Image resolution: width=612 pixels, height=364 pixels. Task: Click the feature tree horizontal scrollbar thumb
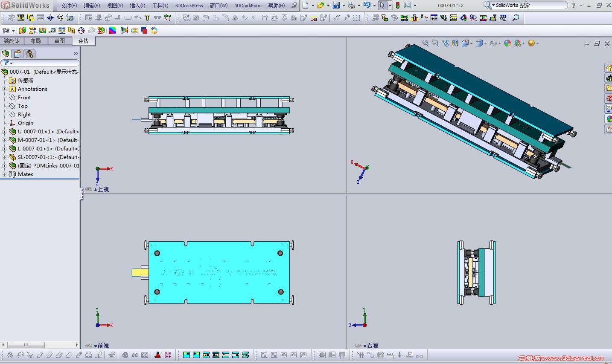(x=26, y=345)
